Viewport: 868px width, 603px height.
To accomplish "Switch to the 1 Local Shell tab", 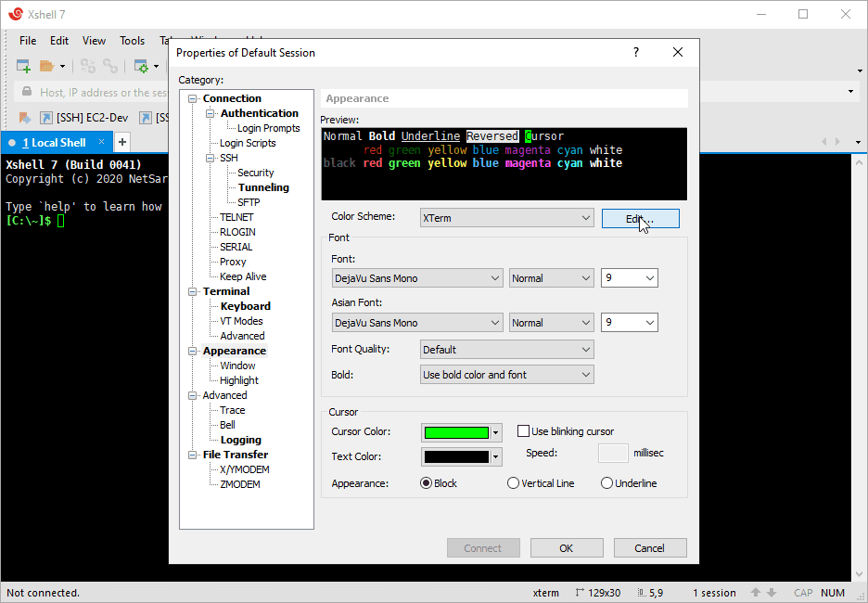I will tap(57, 142).
